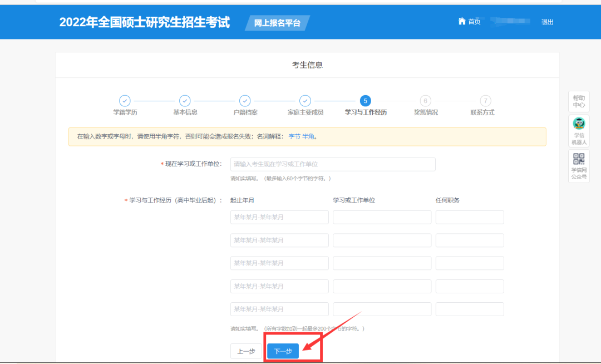This screenshot has height=364, width=601.
Task: Focus fourth row 任何职务 input
Action: [x=470, y=286]
